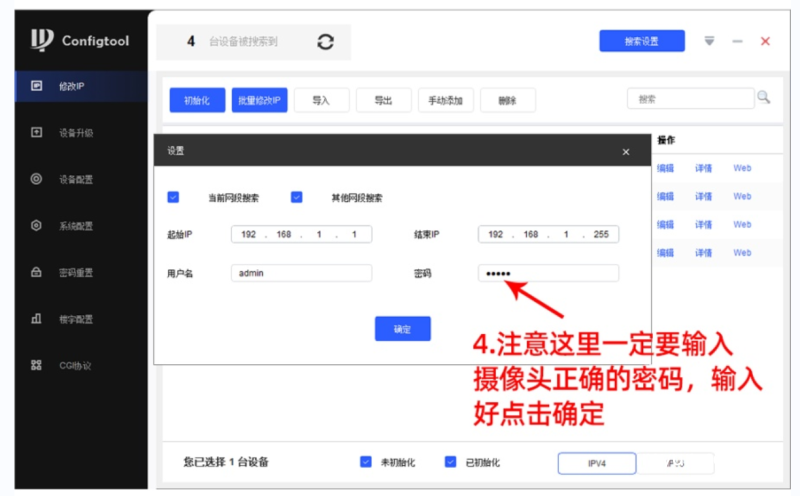800x496 pixels.
Task: Click 详情 link in fourth device row
Action: pos(704,253)
